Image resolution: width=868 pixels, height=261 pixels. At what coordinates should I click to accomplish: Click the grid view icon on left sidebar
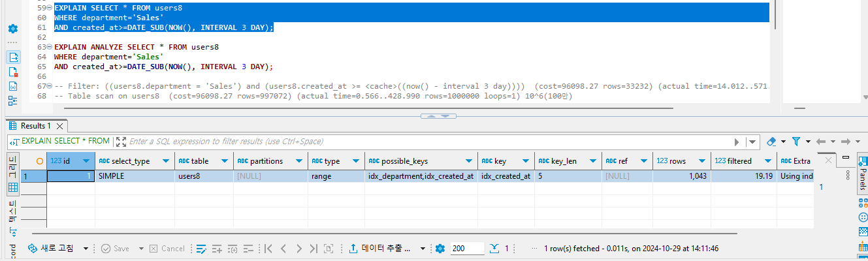click(13, 188)
